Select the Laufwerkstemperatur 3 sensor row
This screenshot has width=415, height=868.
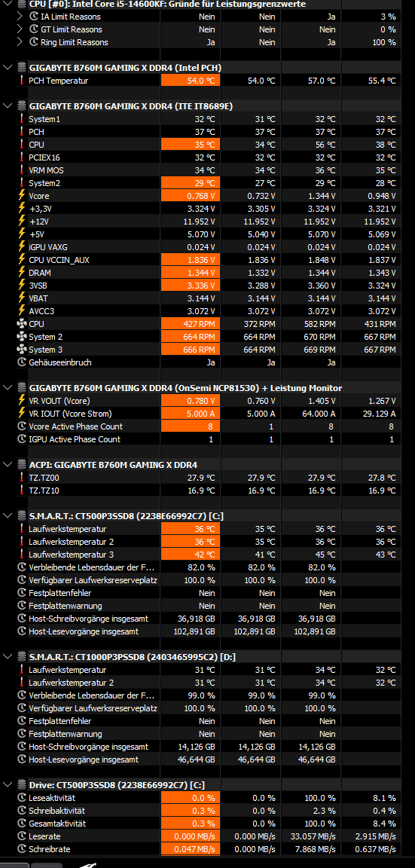coord(208,554)
